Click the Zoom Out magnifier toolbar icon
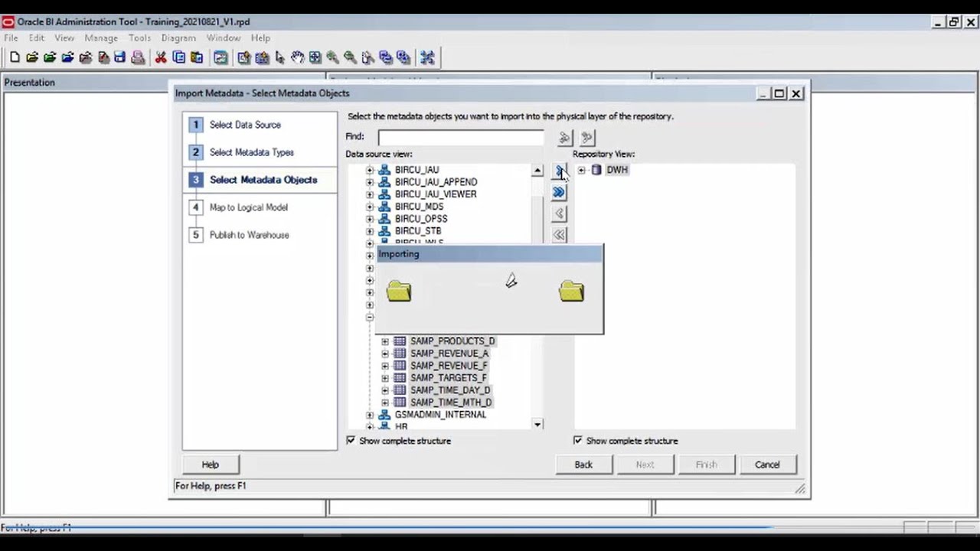The width and height of the screenshot is (980, 551). pyautogui.click(x=351, y=57)
